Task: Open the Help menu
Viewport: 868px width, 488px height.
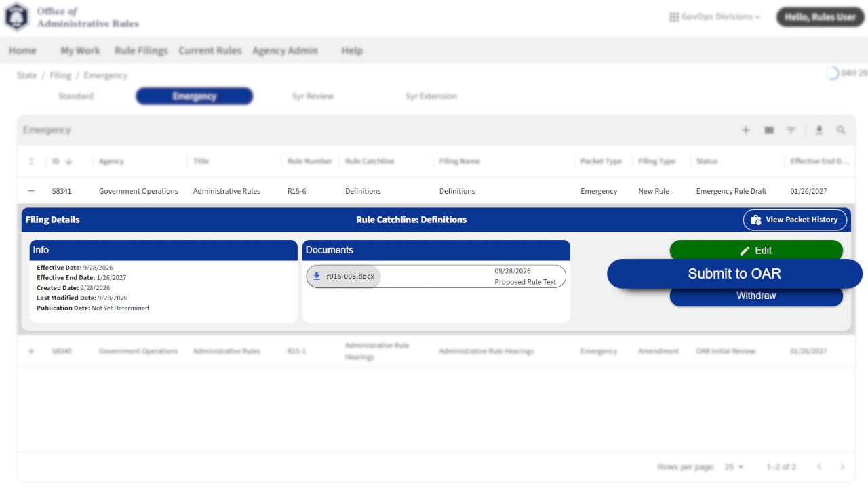Action: [x=352, y=50]
